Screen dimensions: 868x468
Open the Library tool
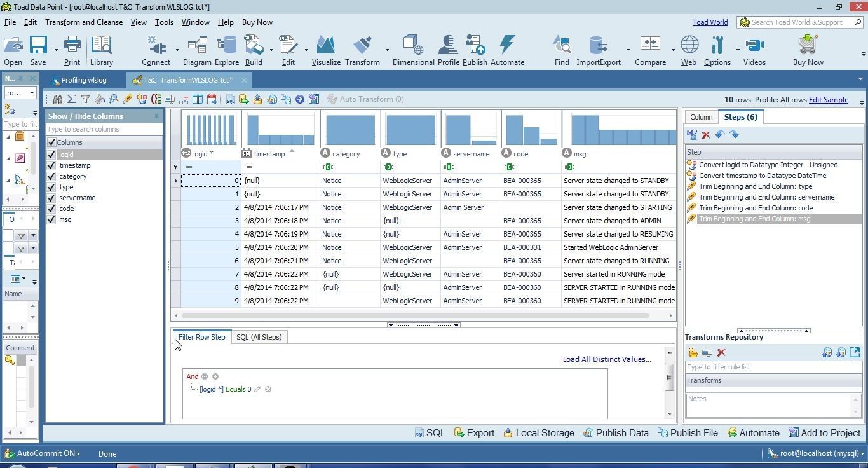(101, 50)
